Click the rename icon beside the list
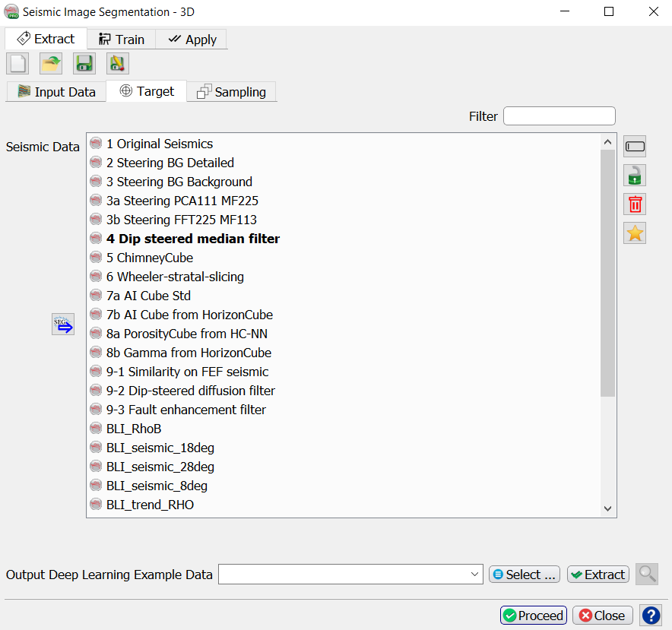Image resolution: width=672 pixels, height=630 pixels. tap(635, 146)
